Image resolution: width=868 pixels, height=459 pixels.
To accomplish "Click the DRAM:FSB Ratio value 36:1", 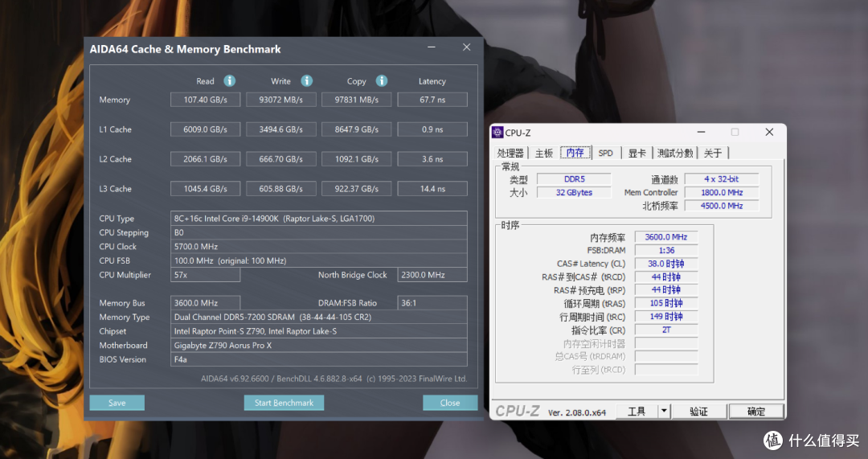I will tap(432, 303).
